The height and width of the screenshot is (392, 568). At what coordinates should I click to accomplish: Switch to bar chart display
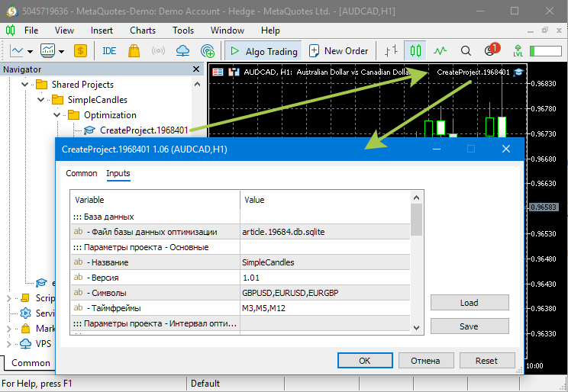point(391,51)
